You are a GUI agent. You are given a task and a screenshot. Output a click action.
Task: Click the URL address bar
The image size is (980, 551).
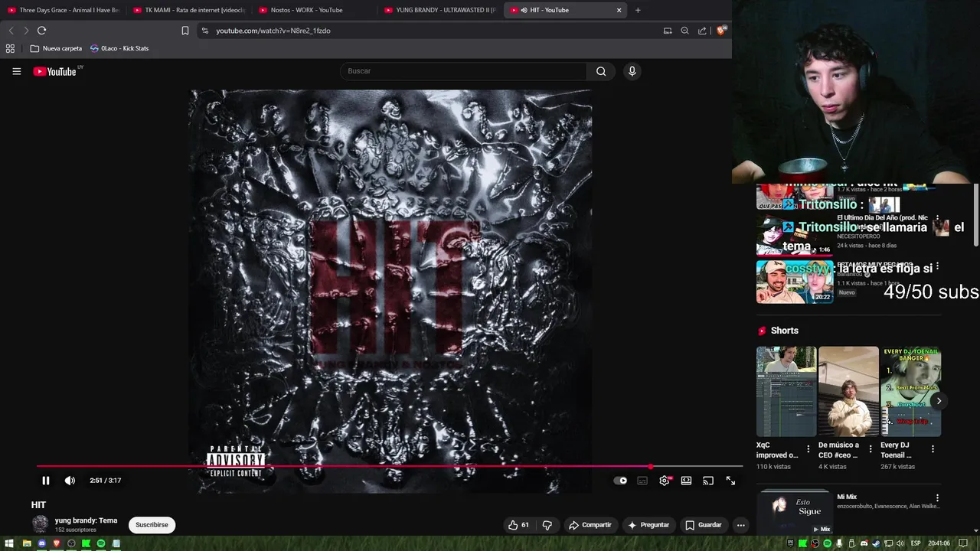click(429, 31)
